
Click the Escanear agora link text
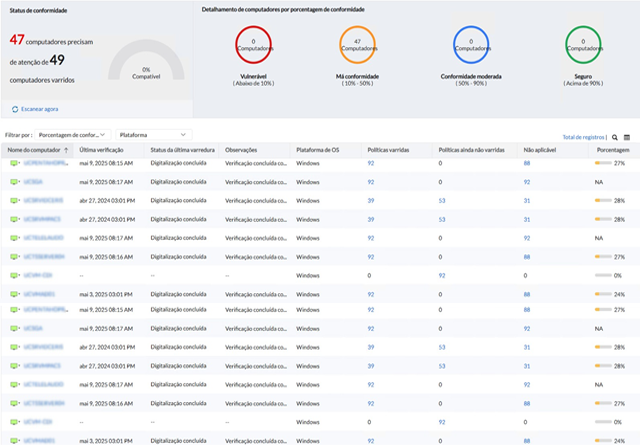click(40, 108)
